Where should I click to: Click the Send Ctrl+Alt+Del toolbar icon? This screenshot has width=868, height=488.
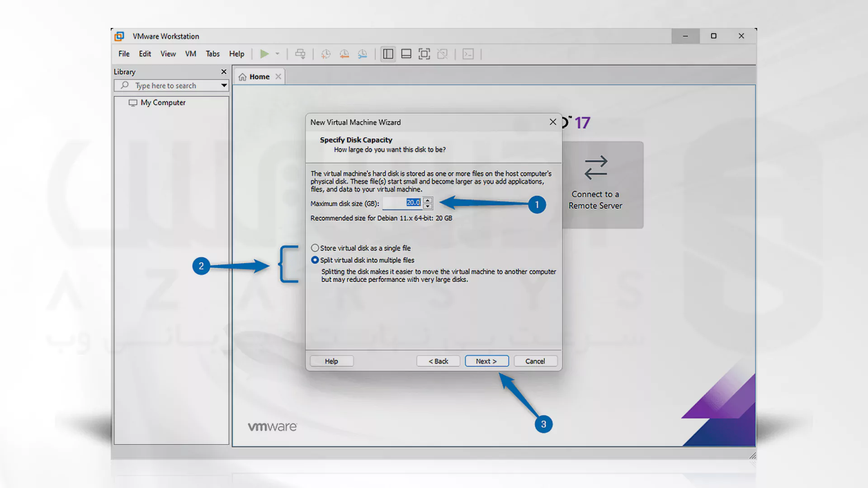300,54
